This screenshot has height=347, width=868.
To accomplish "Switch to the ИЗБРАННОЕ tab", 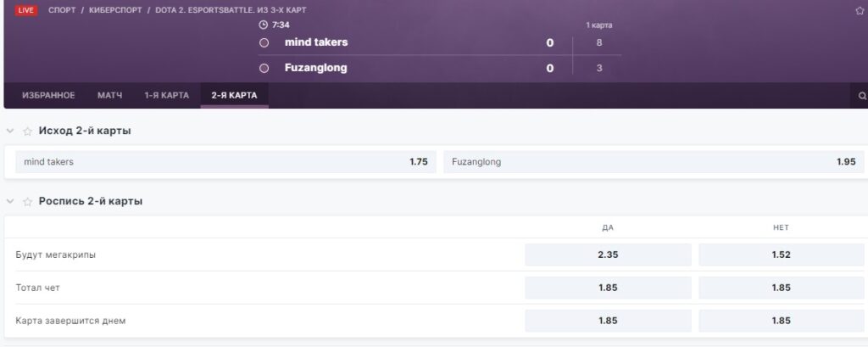I will click(48, 95).
